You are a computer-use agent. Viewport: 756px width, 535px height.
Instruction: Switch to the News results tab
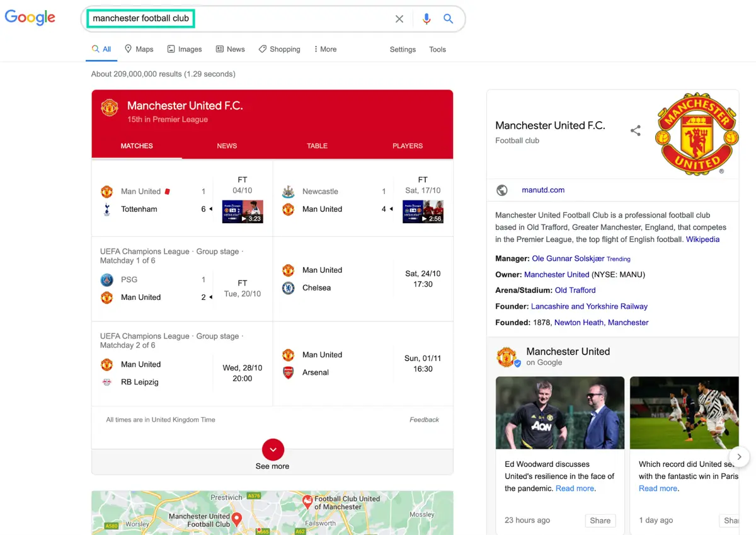coord(230,49)
